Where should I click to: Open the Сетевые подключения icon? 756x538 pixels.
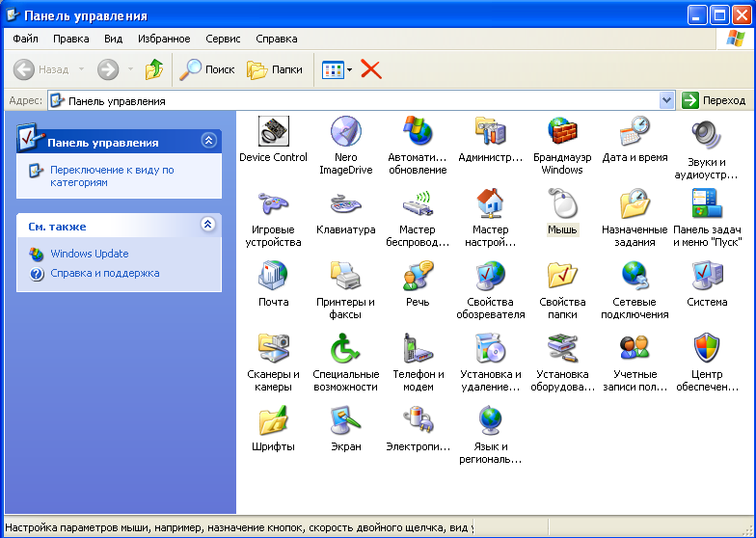pyautogui.click(x=634, y=276)
